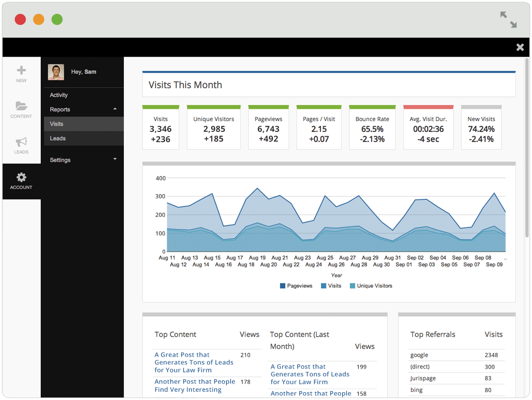The height and width of the screenshot is (400, 532).
Task: Collapse the Reports menu arrow
Action: 115,109
